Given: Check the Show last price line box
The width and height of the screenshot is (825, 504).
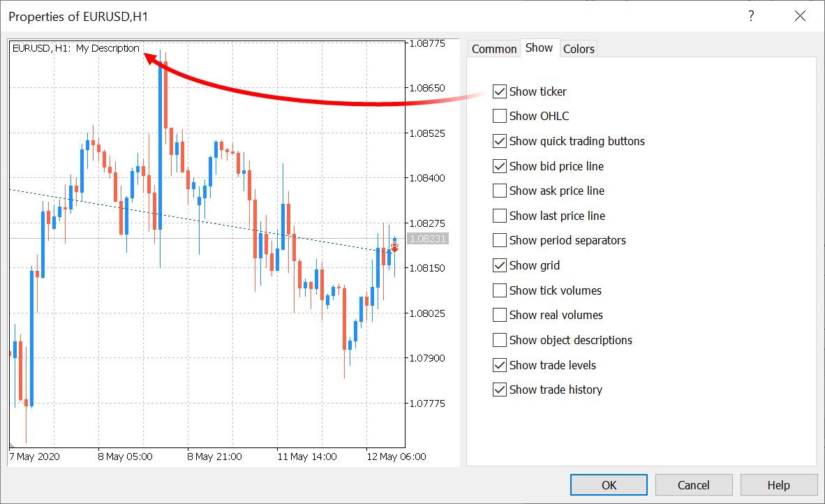Looking at the screenshot, I should tap(499, 216).
